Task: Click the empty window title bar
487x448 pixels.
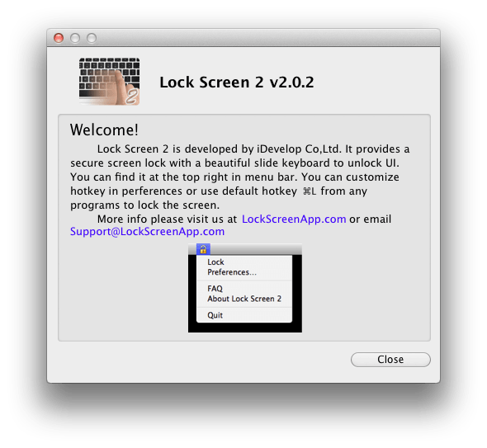Action: tap(267, 38)
